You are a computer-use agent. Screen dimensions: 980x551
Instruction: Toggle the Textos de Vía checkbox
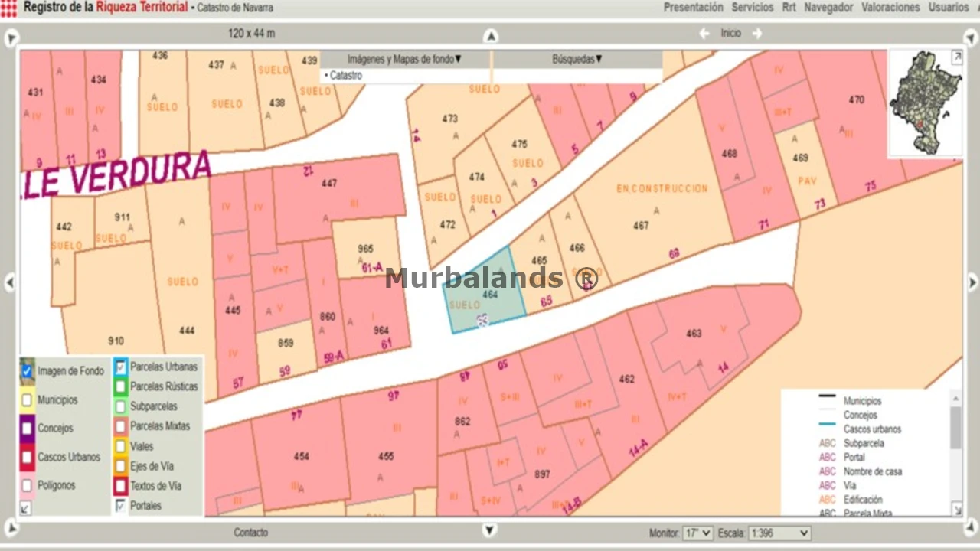pos(120,486)
